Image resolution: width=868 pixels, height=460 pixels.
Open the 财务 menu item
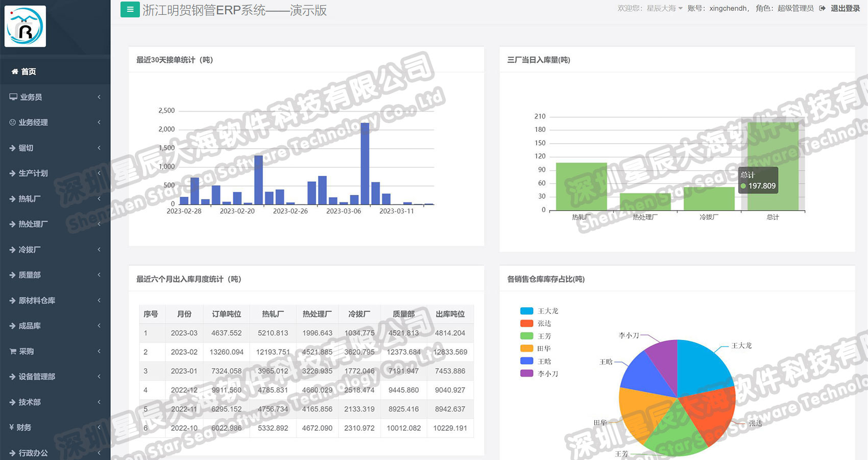[55, 427]
